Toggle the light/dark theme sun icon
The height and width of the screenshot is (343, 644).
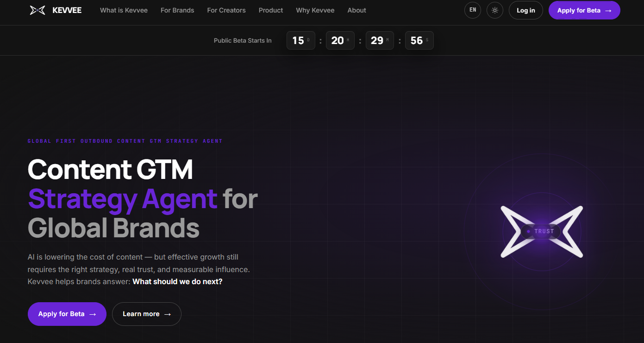495,10
